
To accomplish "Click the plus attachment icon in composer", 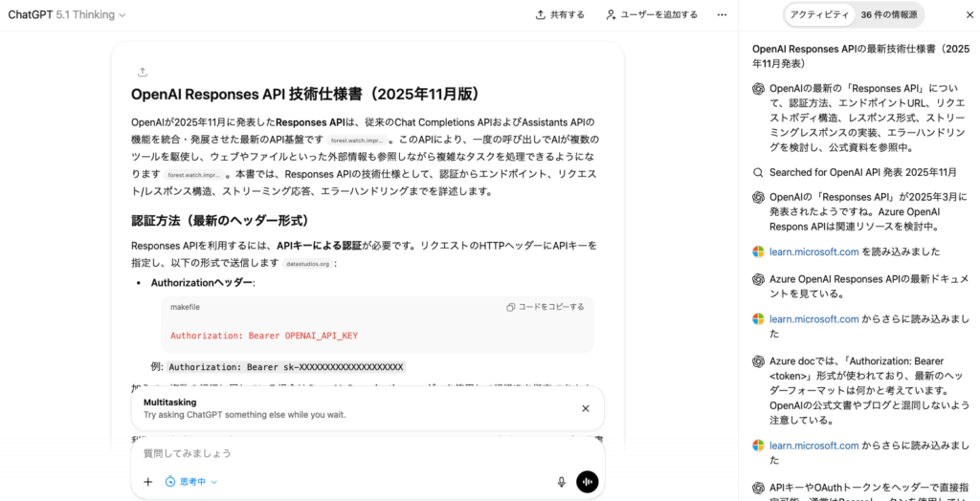I will tap(147, 482).
